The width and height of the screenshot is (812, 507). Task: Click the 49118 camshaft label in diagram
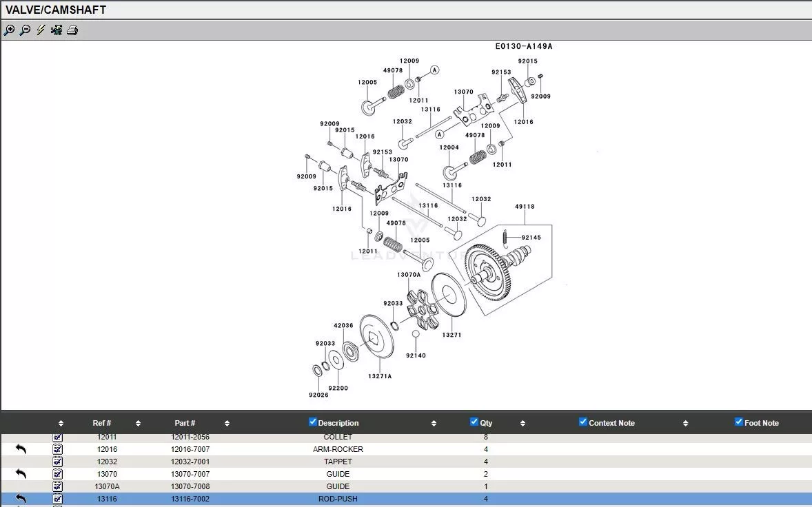coord(525,207)
